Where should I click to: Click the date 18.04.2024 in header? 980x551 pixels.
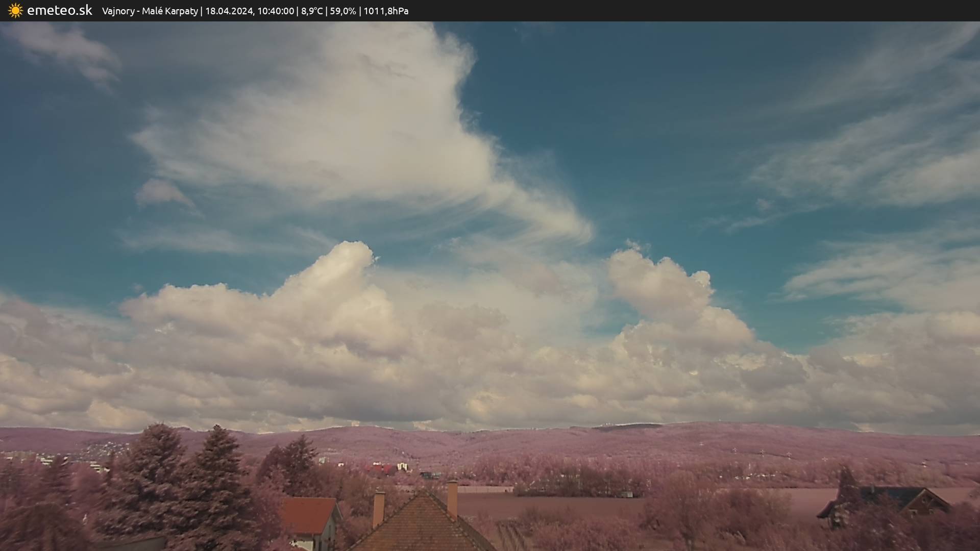tap(229, 11)
